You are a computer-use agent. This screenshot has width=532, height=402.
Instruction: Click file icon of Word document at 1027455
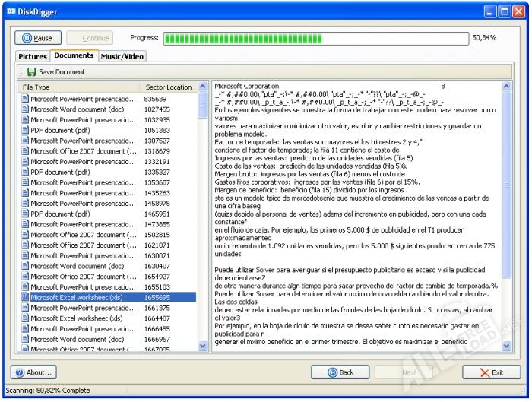(x=25, y=110)
